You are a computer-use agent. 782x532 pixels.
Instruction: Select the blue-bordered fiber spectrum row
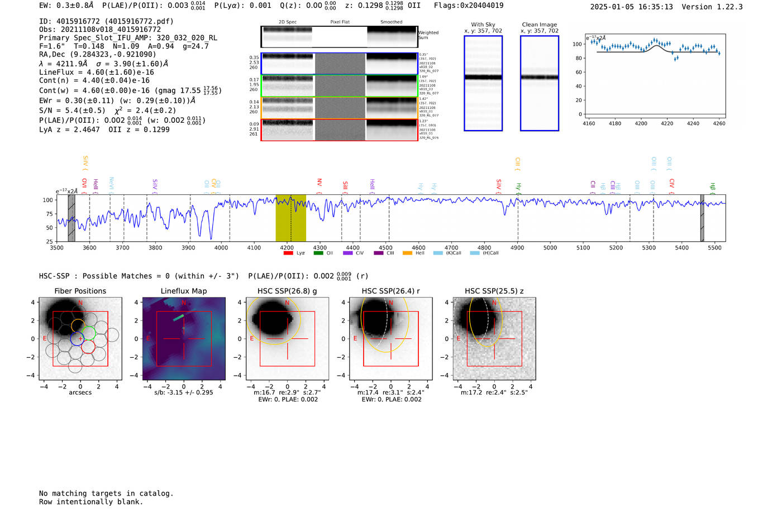pos(340,64)
